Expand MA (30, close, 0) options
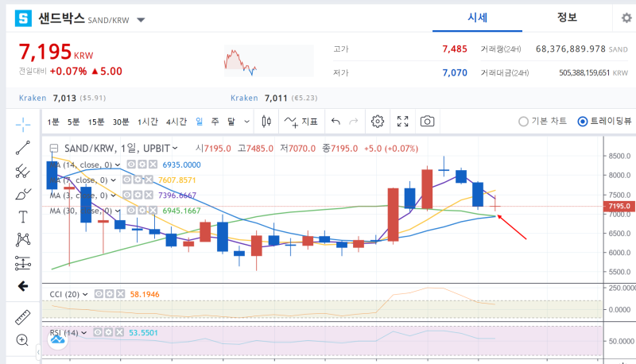The width and height of the screenshot is (636, 364). [x=118, y=211]
